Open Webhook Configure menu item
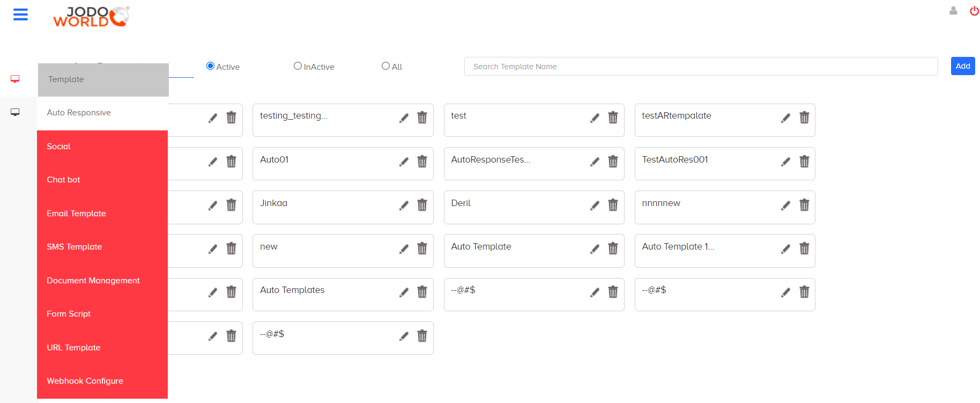The height and width of the screenshot is (403, 980). pyautogui.click(x=102, y=381)
